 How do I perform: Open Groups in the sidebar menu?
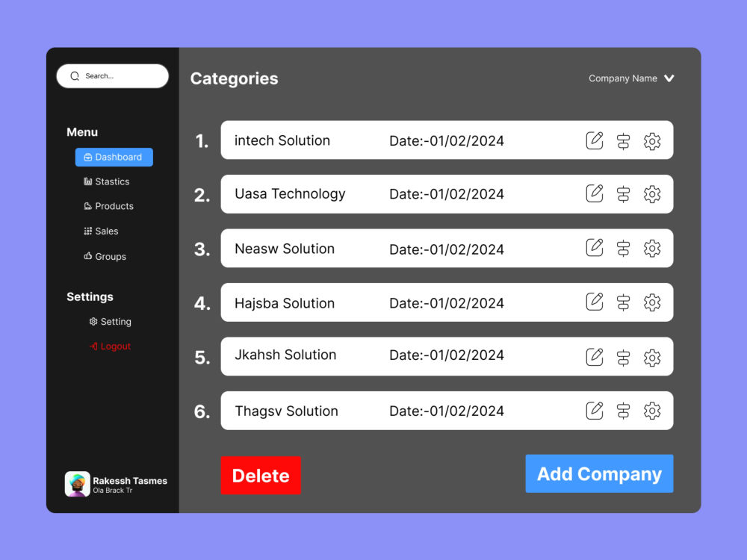click(105, 256)
